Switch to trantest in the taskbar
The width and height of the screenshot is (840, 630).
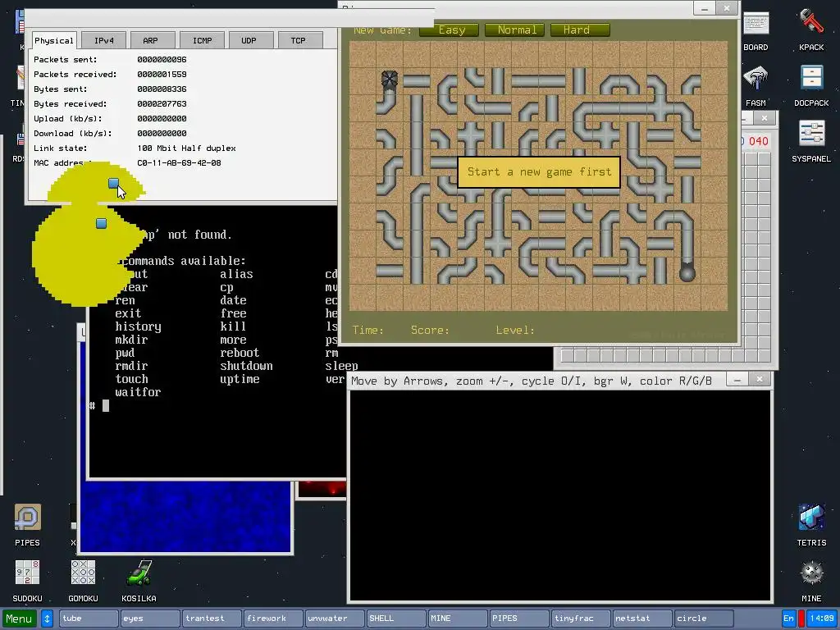212,619
